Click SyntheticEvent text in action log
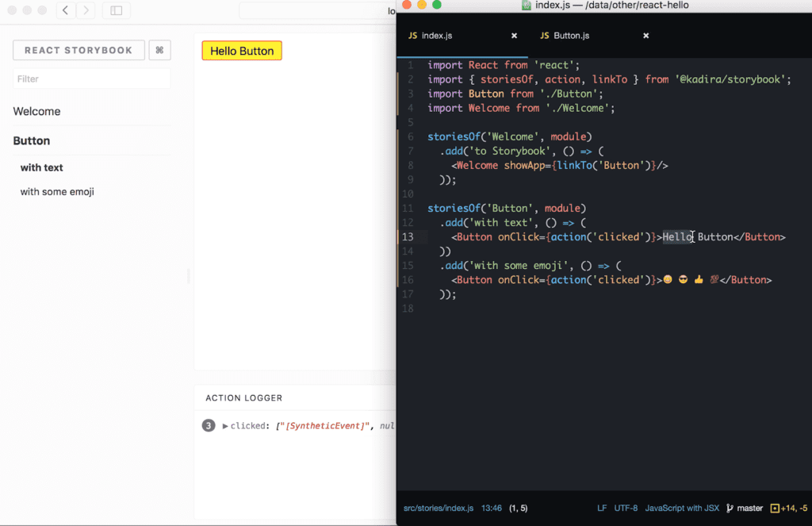Viewport: 812px width, 526px height. coord(325,426)
